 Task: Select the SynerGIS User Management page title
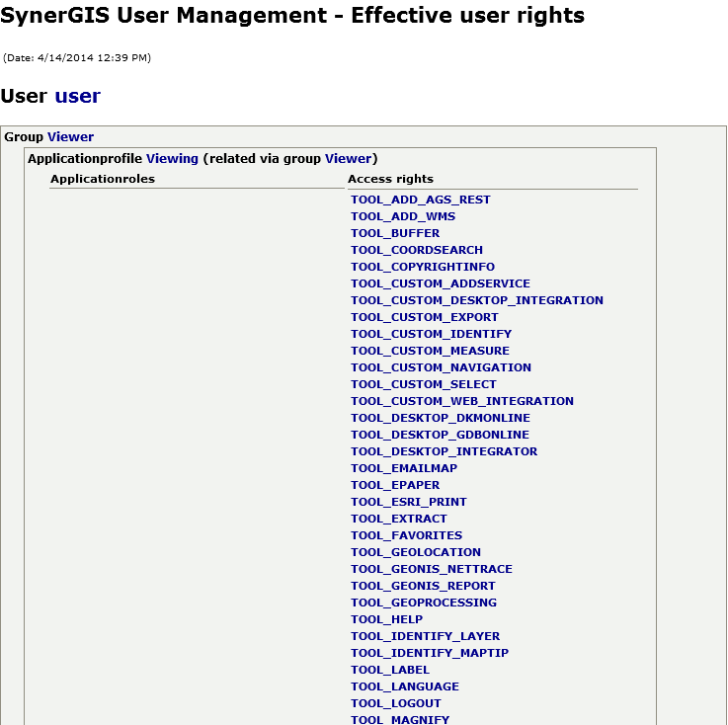292,16
